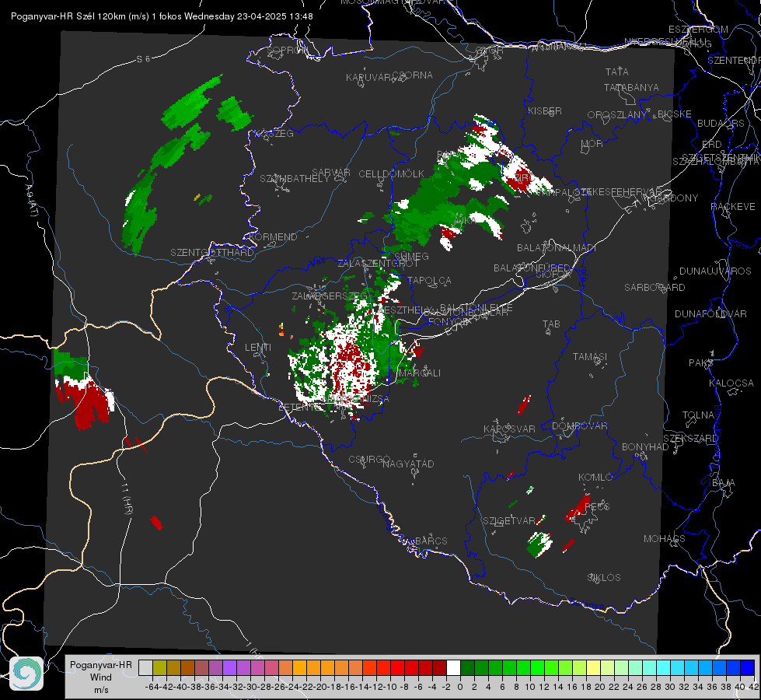Click the KÖRMEND town label
This screenshot has height=700, width=761.
point(272,237)
